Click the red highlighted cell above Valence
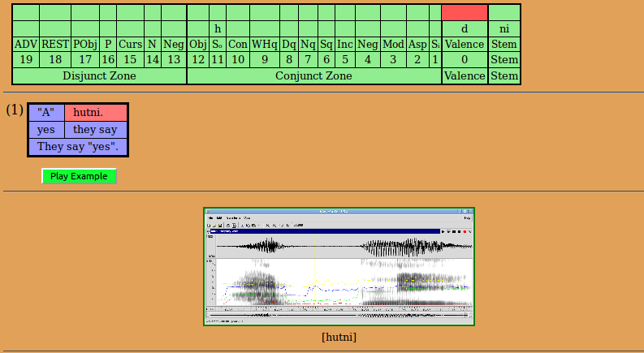Viewport: 644px width, 353px height. click(465, 12)
